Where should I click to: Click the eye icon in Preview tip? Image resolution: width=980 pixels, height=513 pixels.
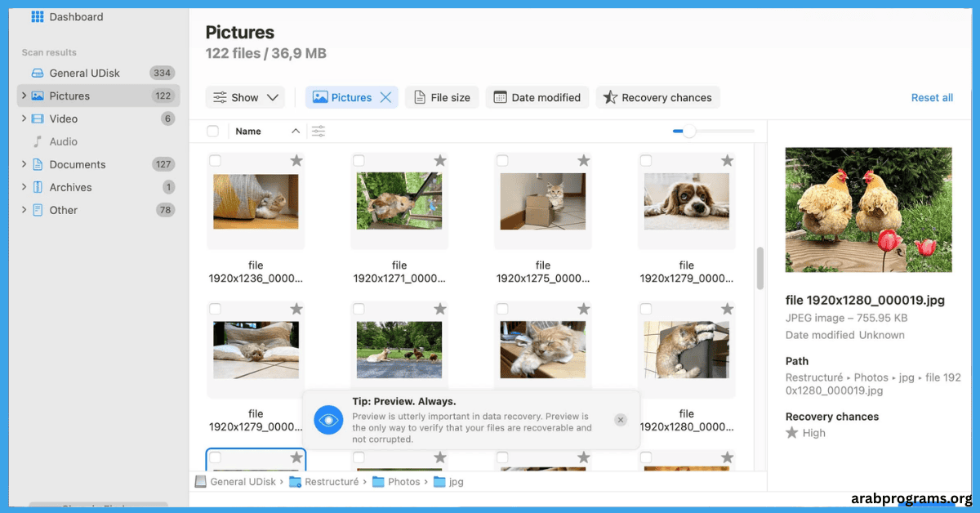pyautogui.click(x=328, y=420)
